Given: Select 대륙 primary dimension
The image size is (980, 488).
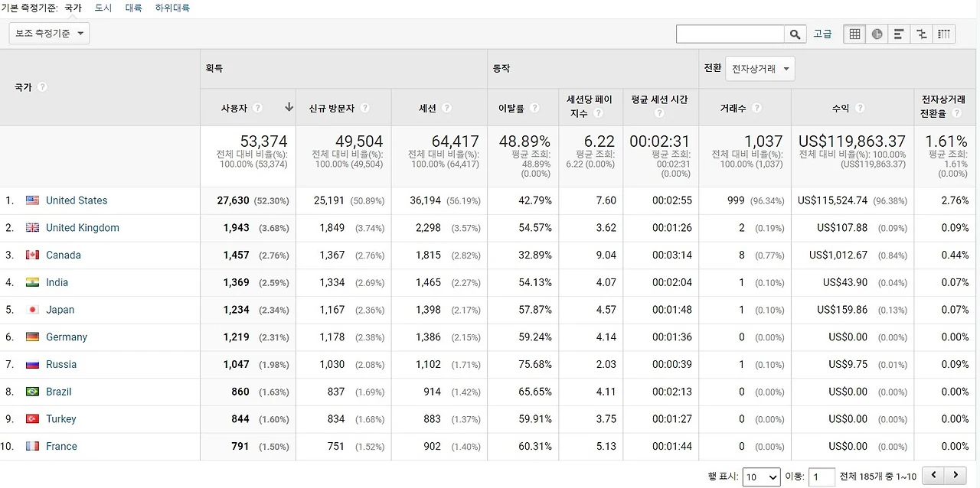Looking at the screenshot, I should (x=133, y=8).
